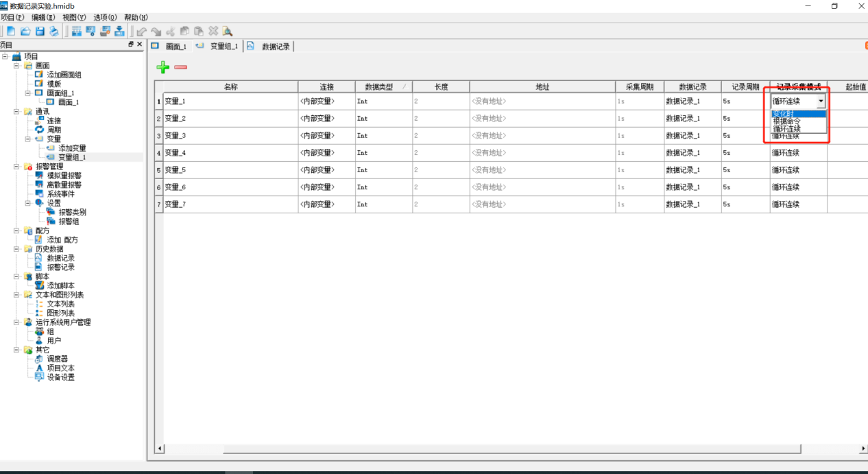Click the Undo arrow icon
Screen dimensions: 868x474
click(142, 31)
